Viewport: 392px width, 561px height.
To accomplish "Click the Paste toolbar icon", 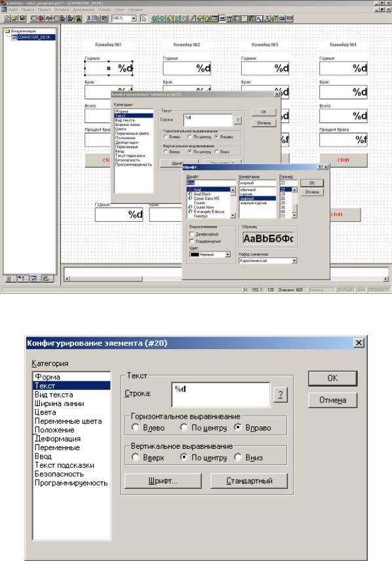I will tap(104, 18).
